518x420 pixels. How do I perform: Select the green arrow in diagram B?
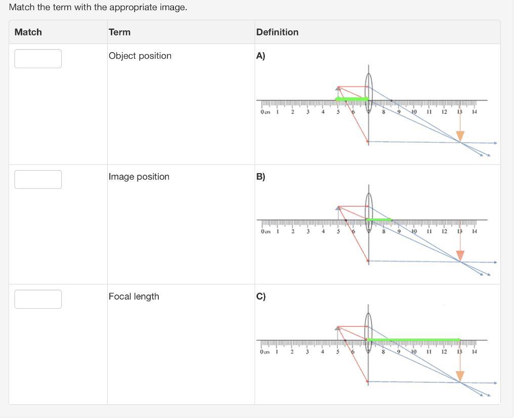[379, 220]
